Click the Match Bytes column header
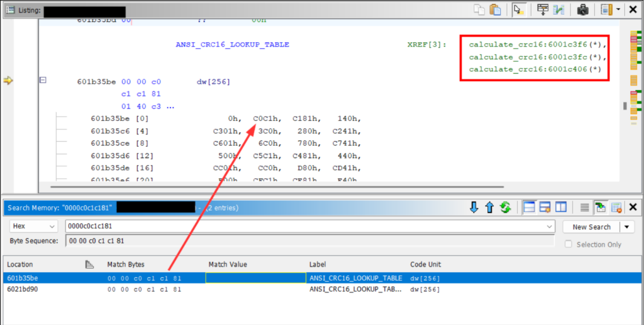 pyautogui.click(x=127, y=265)
